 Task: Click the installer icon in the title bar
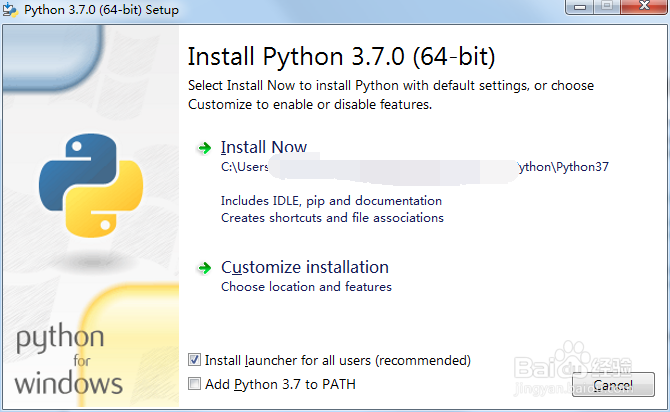tap(11, 10)
